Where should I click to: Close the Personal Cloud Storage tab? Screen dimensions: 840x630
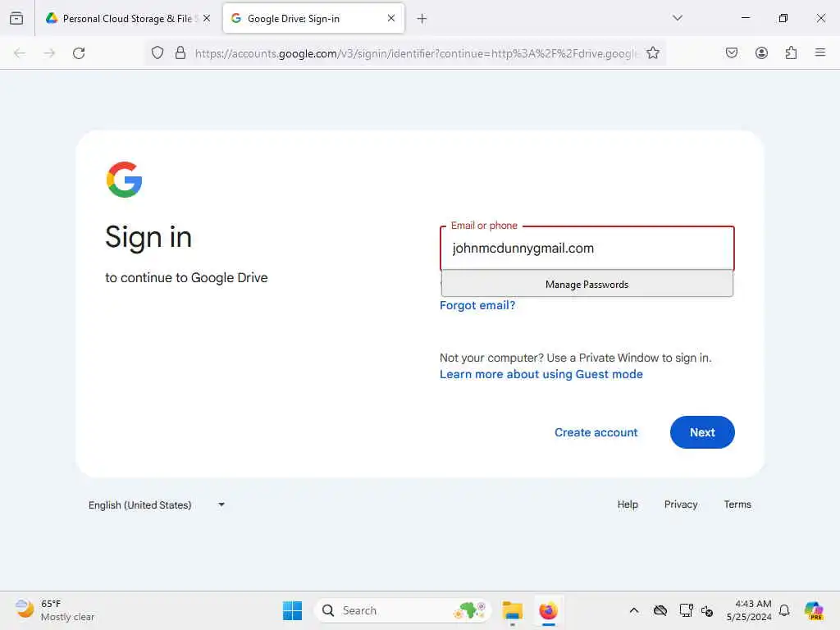pyautogui.click(x=207, y=18)
